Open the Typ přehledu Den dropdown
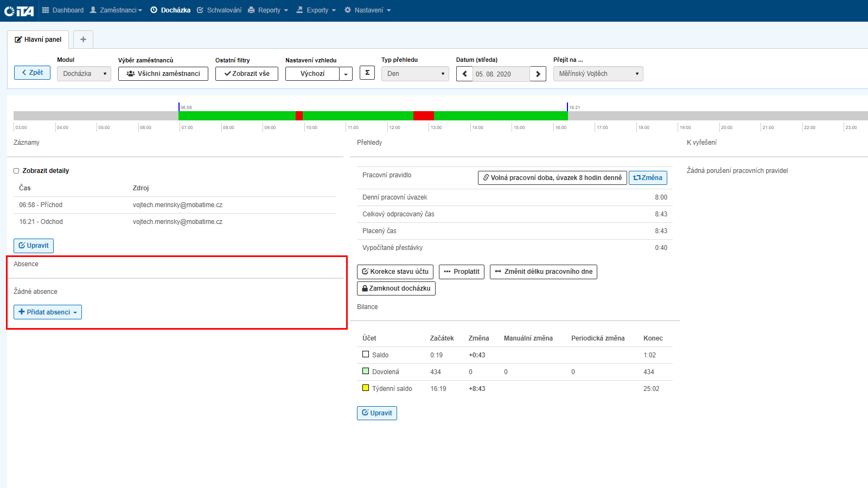The image size is (868, 488). (415, 74)
